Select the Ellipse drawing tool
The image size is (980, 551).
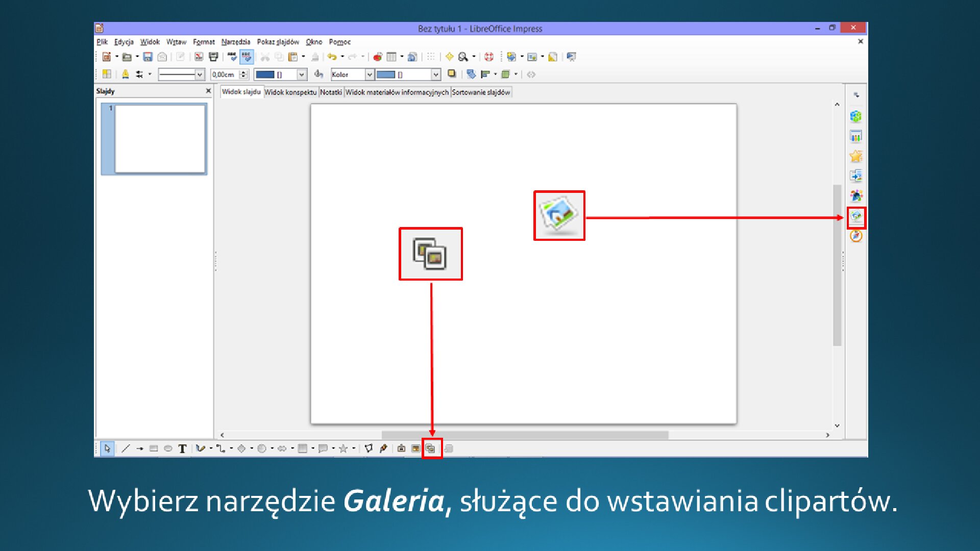pos(168,448)
